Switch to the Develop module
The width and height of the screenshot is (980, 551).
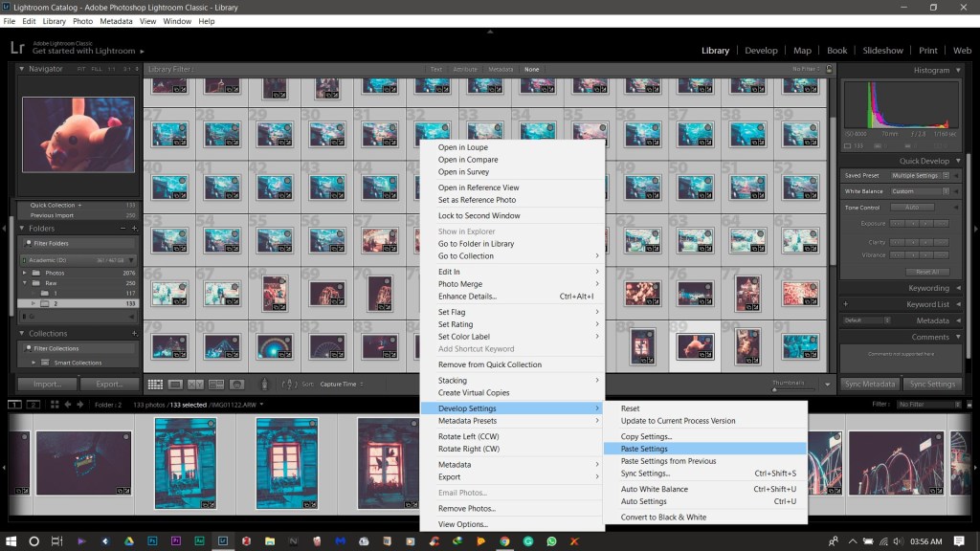[x=761, y=50]
